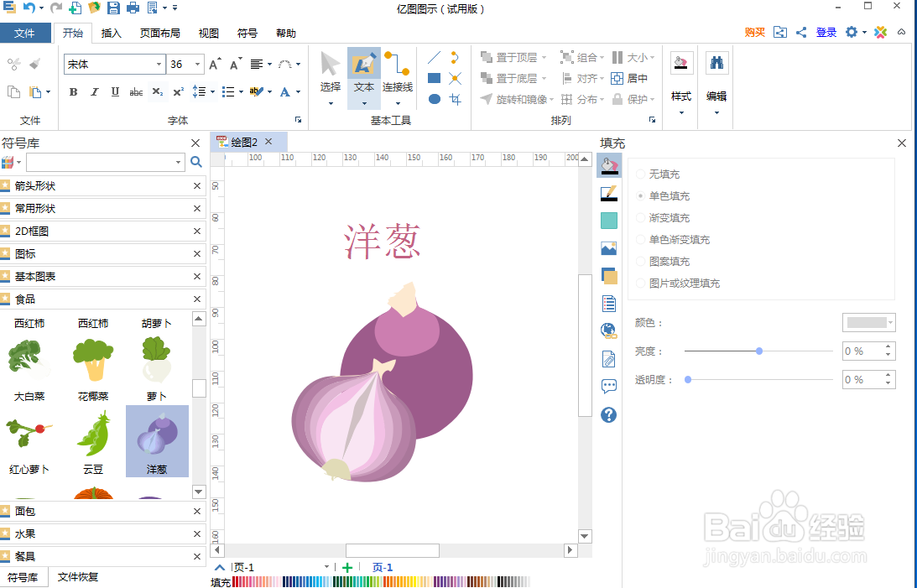Image resolution: width=917 pixels, height=588 pixels.
Task: Switch to the 页面布局 ribbon tab
Action: 159,34
